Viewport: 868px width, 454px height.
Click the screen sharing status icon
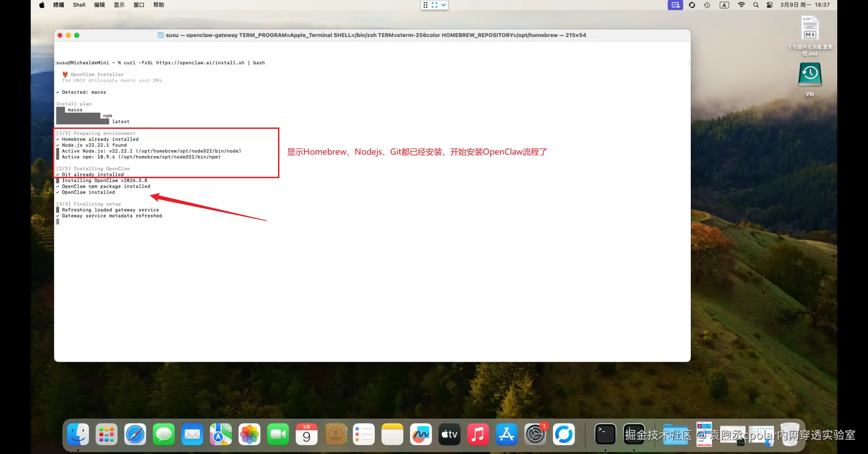675,5
